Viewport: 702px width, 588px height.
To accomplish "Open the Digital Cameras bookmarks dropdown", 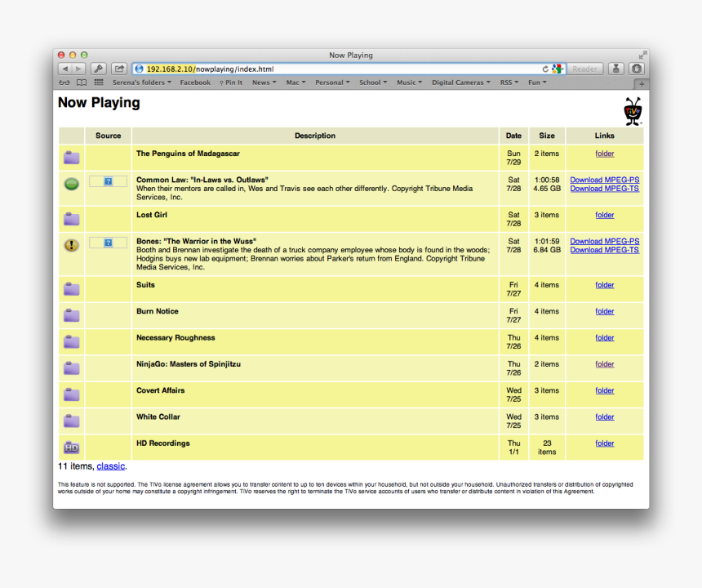I will pos(461,82).
